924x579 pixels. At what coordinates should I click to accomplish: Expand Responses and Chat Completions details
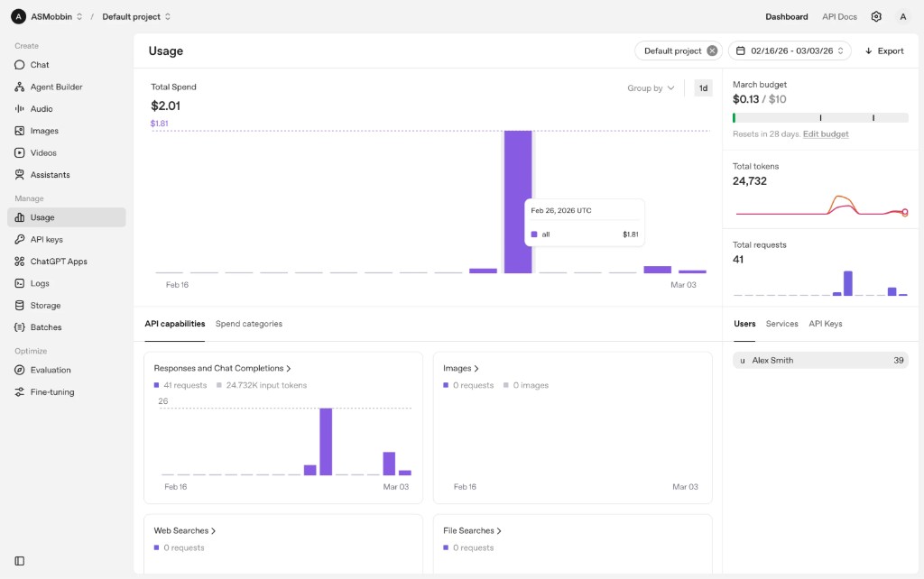pos(222,368)
